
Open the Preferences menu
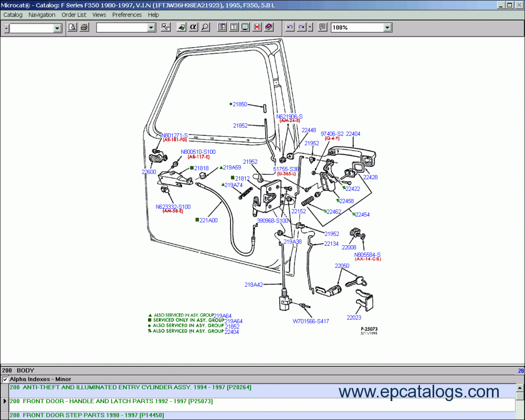pyautogui.click(x=127, y=15)
